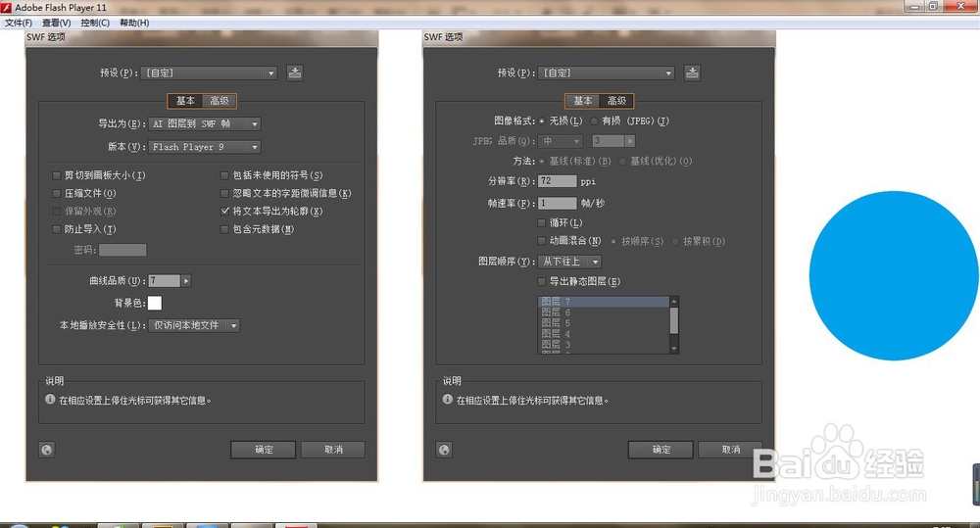
Task: Click the 帧速率 input field
Action: [x=557, y=203]
